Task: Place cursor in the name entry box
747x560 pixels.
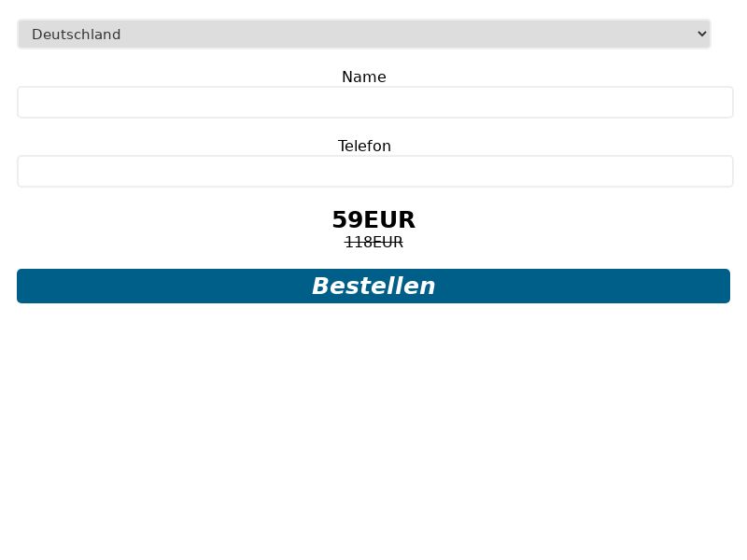Action: point(374,103)
